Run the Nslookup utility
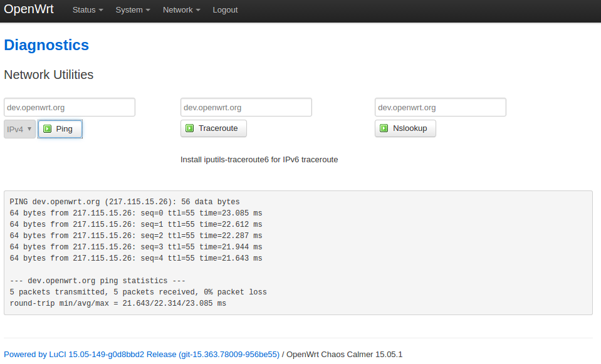601x364 pixels. click(405, 128)
